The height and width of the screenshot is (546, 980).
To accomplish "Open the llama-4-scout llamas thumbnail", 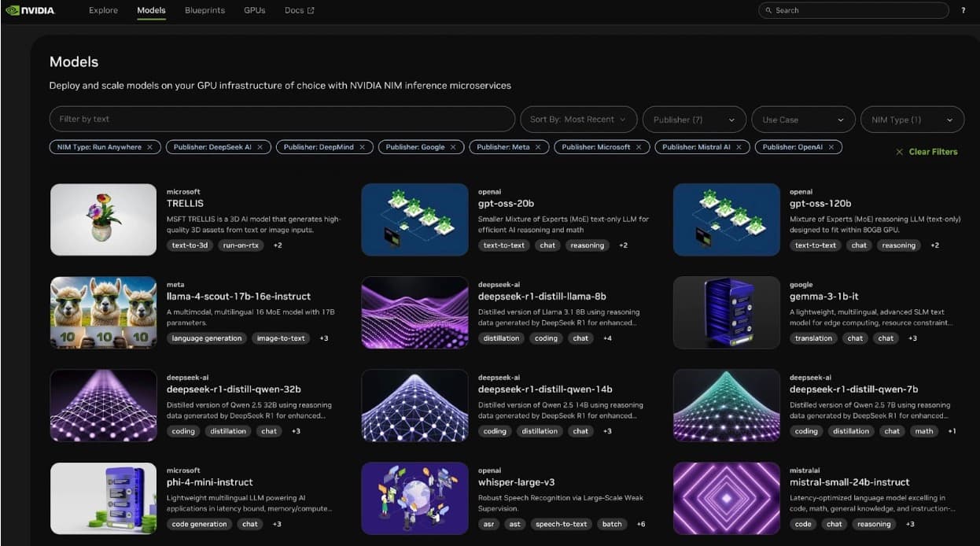I will pos(103,312).
